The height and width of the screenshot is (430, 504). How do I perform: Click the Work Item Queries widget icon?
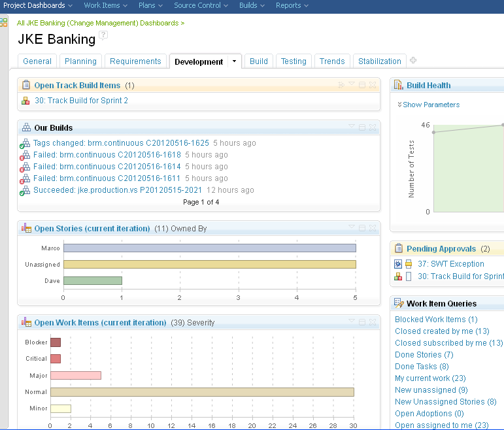[399, 303]
